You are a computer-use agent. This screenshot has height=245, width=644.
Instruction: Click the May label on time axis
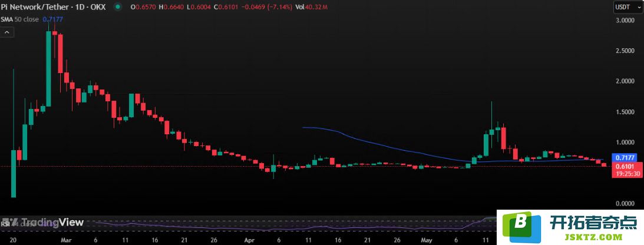(426, 240)
